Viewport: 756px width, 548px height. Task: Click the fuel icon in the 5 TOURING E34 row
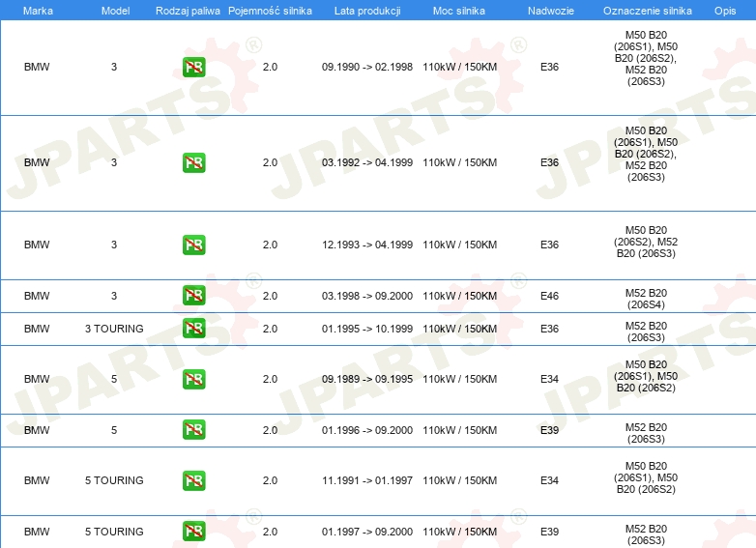click(x=193, y=480)
